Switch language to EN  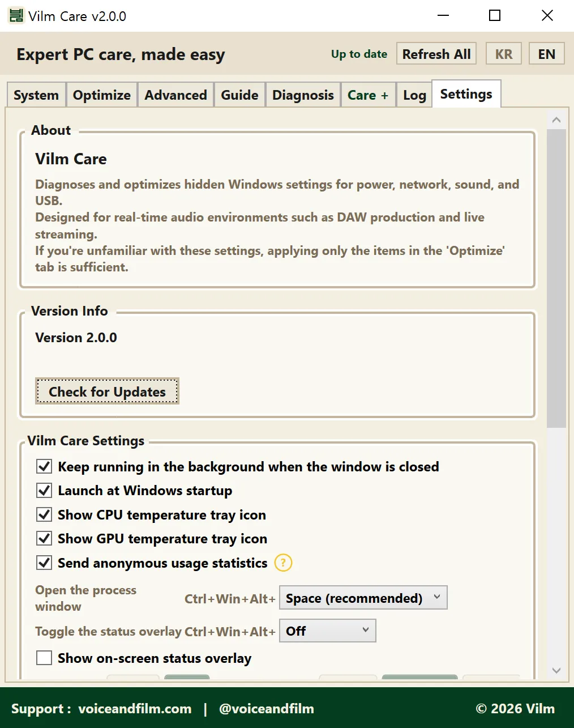click(547, 54)
